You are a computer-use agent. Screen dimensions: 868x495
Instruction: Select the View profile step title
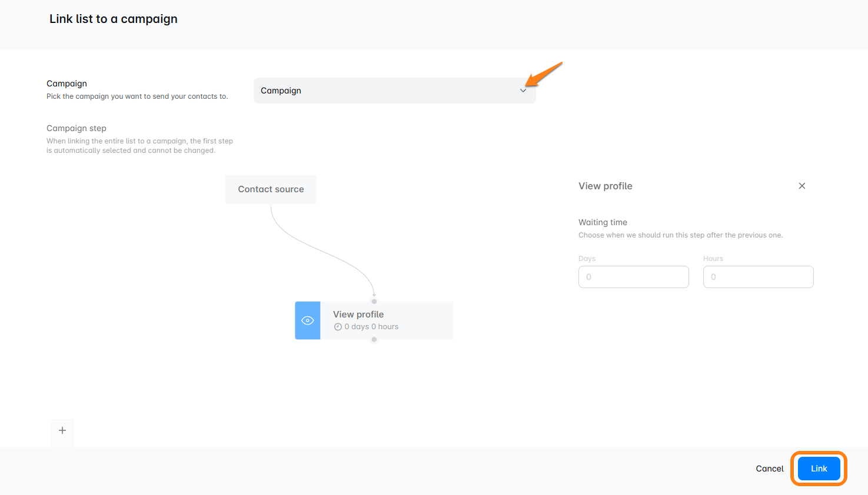coord(358,315)
